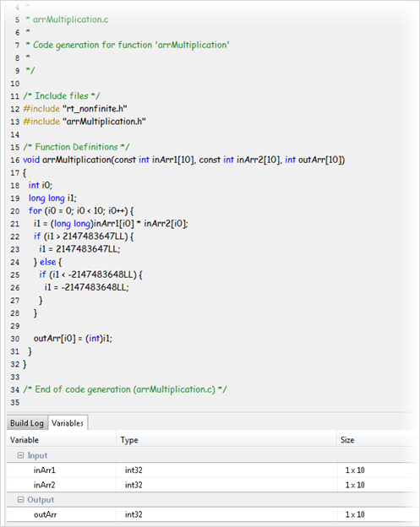Click line number 20 in the gutter

coord(15,211)
